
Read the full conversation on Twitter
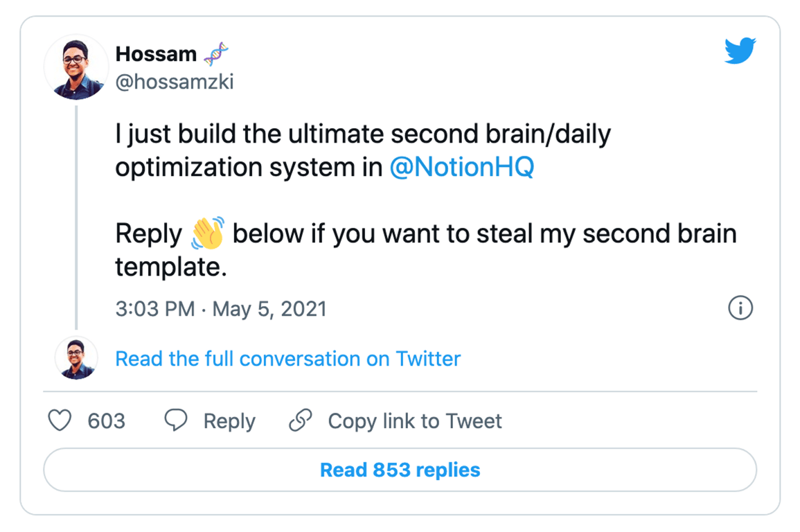tap(287, 359)
